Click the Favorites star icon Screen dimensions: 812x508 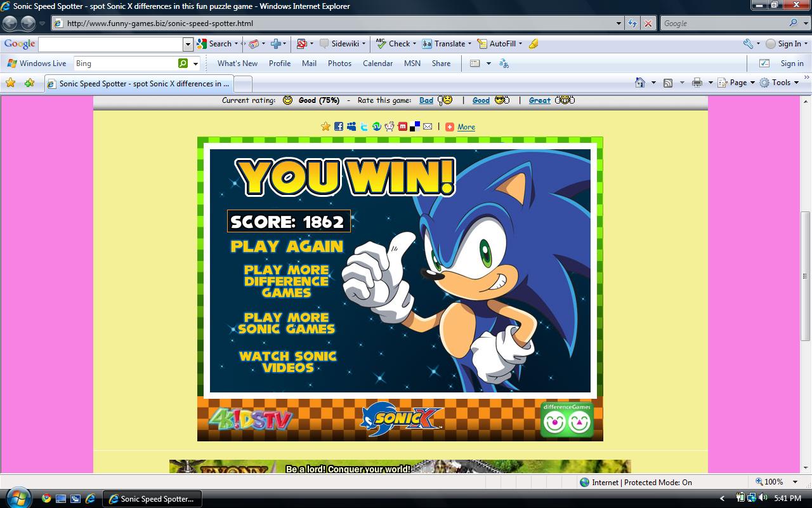pyautogui.click(x=10, y=83)
